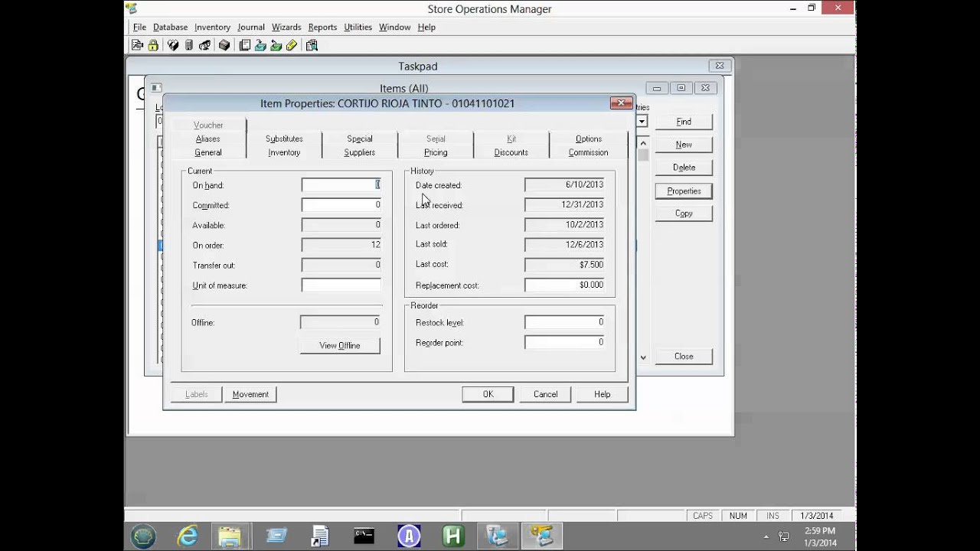Viewport: 980px width, 551px height.
Task: Open the Wizards menu
Action: (286, 27)
